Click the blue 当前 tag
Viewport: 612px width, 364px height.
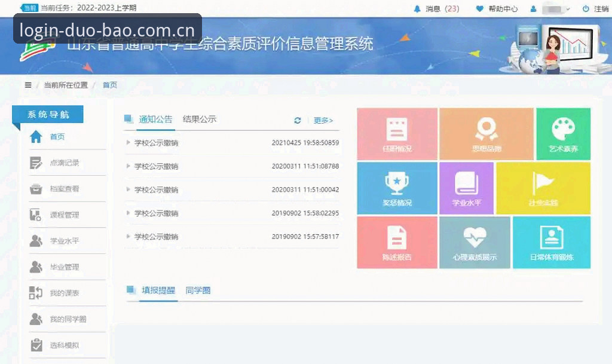[x=30, y=8]
